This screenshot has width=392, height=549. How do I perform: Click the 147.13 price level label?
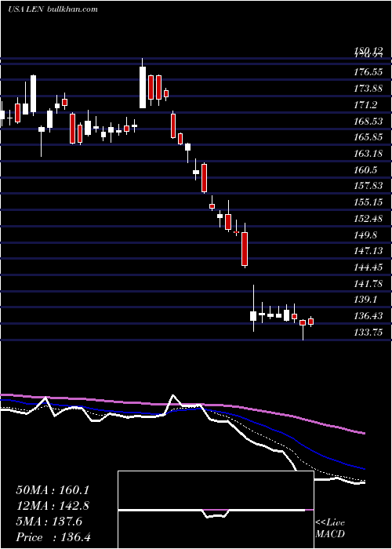[x=368, y=251]
